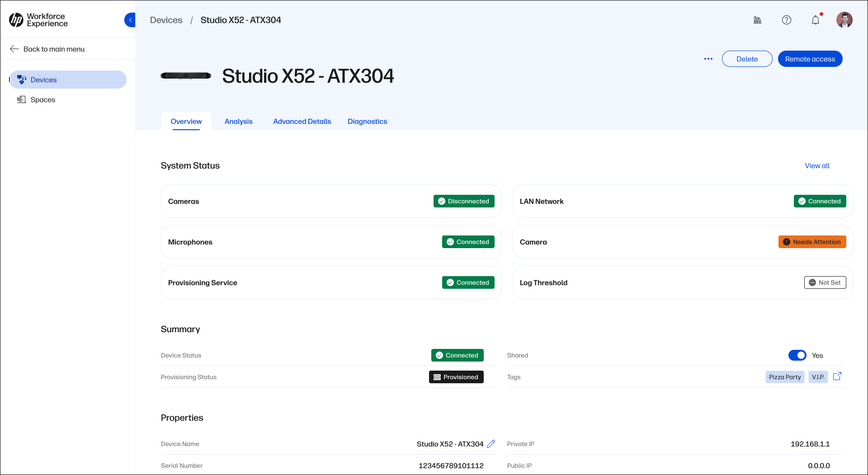Click the Provisioned status badge

coord(456,377)
